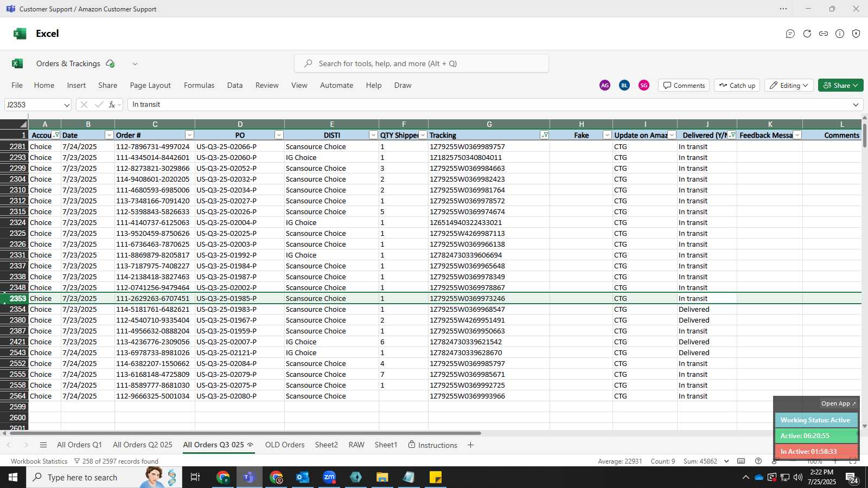Open the help question mark in status bar
The height and width of the screenshot is (488, 868).
point(758,461)
